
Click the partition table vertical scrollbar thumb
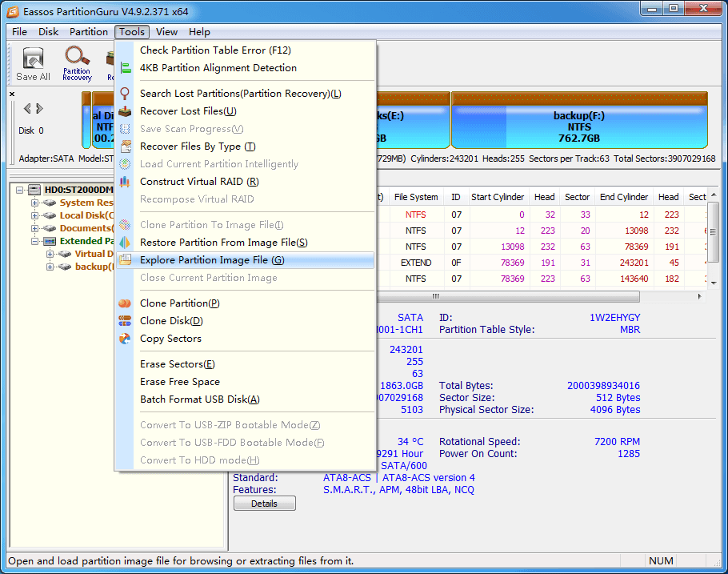[714, 232]
